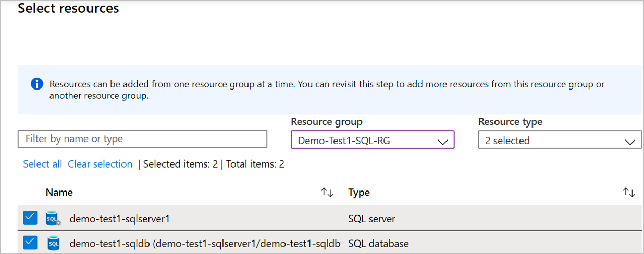
Task: Click the Select all link
Action: point(43,164)
